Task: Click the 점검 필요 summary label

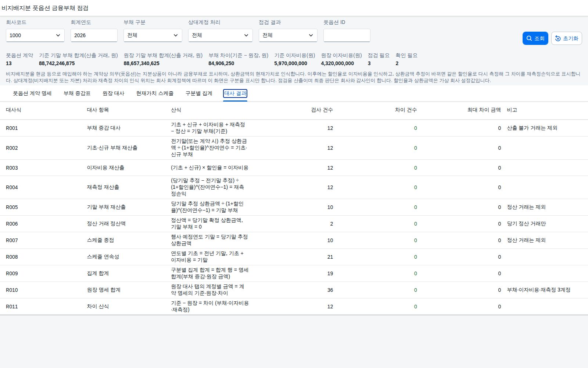Action: tap(379, 56)
